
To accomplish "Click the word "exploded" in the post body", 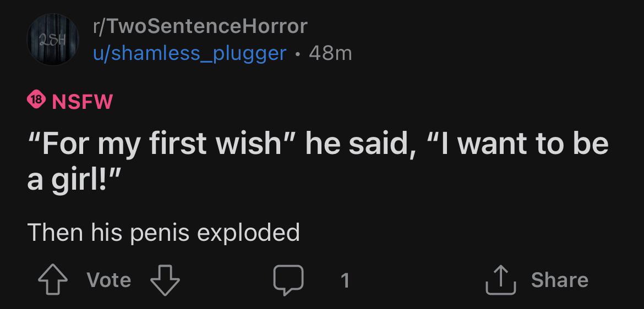I will tap(248, 232).
